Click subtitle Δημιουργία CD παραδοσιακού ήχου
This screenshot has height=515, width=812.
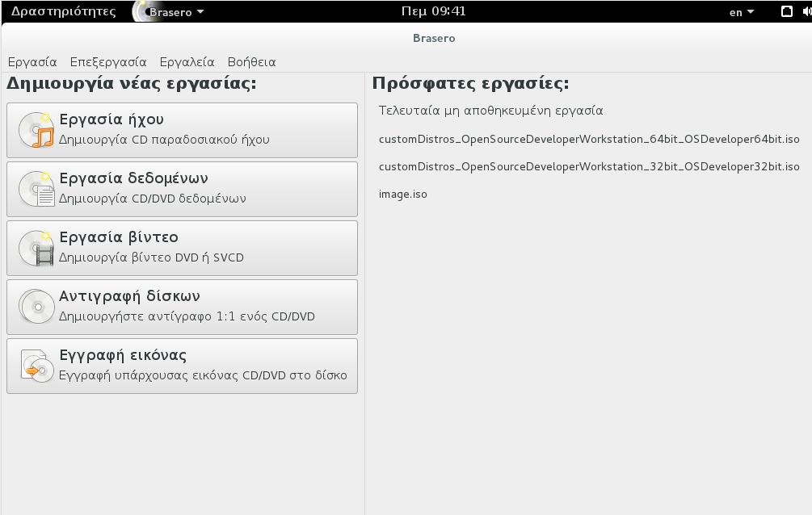click(x=164, y=140)
